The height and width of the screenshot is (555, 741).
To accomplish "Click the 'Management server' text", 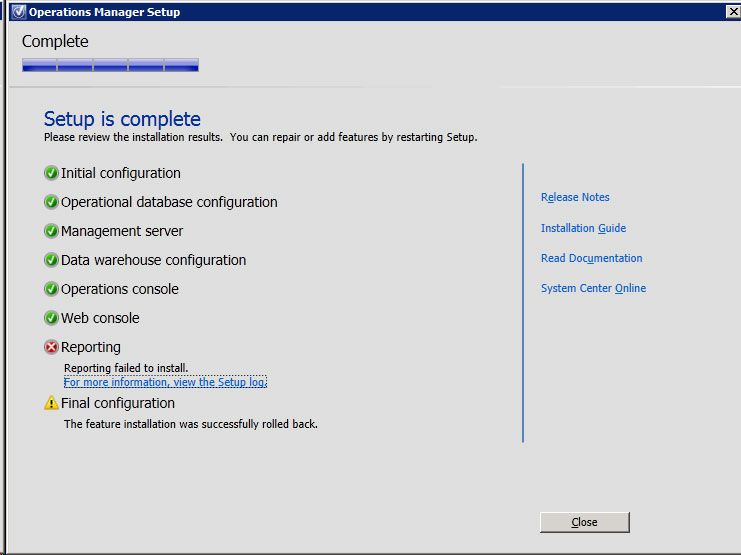I will tap(122, 231).
